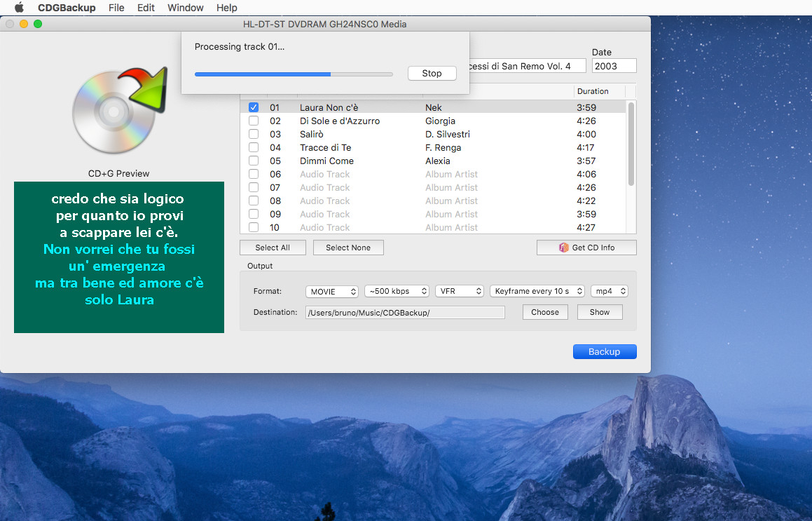Click the Destination path field
Image resolution: width=812 pixels, height=521 pixels.
(405, 313)
